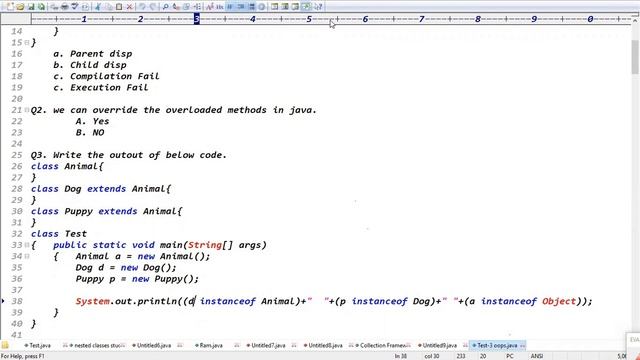Collapse the fold marker at line 34
640x360 pixels.
click(x=27, y=256)
